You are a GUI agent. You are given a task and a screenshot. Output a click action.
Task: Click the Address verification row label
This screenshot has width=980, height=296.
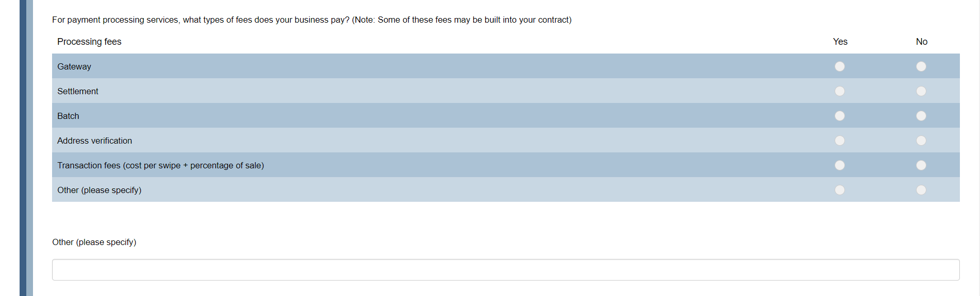[x=94, y=141]
